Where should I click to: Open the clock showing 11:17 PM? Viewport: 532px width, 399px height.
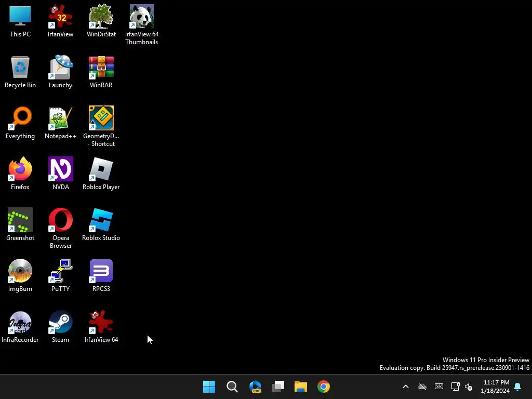(x=495, y=387)
